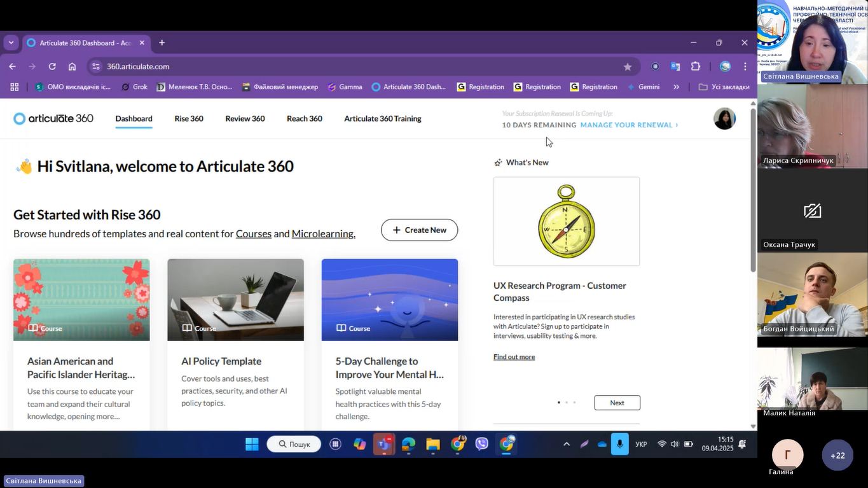The image size is (868, 488).
Task: Bookmark this page with the star icon
Action: (x=628, y=67)
